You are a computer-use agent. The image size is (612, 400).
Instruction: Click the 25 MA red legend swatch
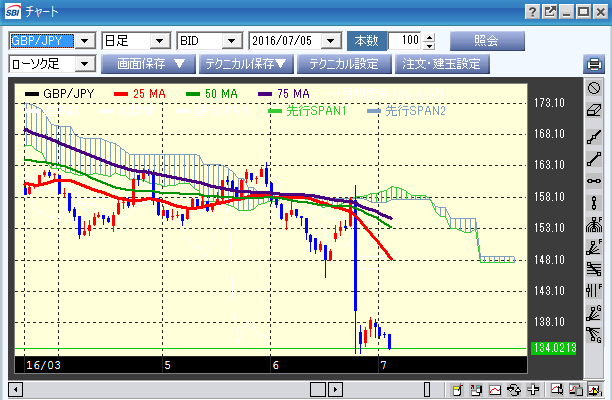tap(121, 94)
